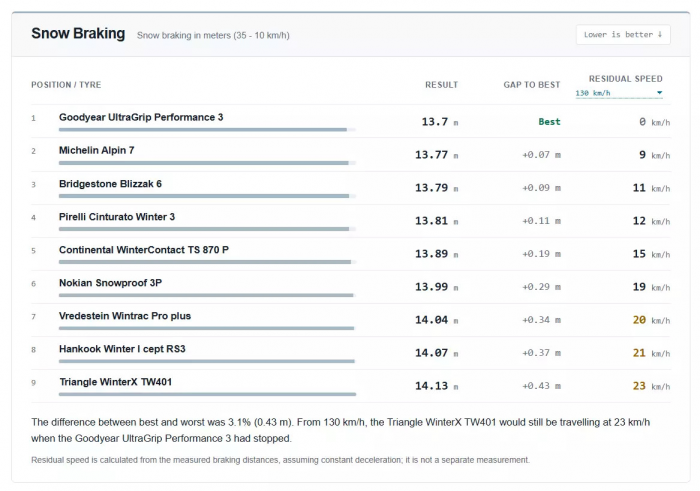The image size is (700, 491).
Task: Click the Triangle WinterX TW401 result bar
Action: click(207, 394)
